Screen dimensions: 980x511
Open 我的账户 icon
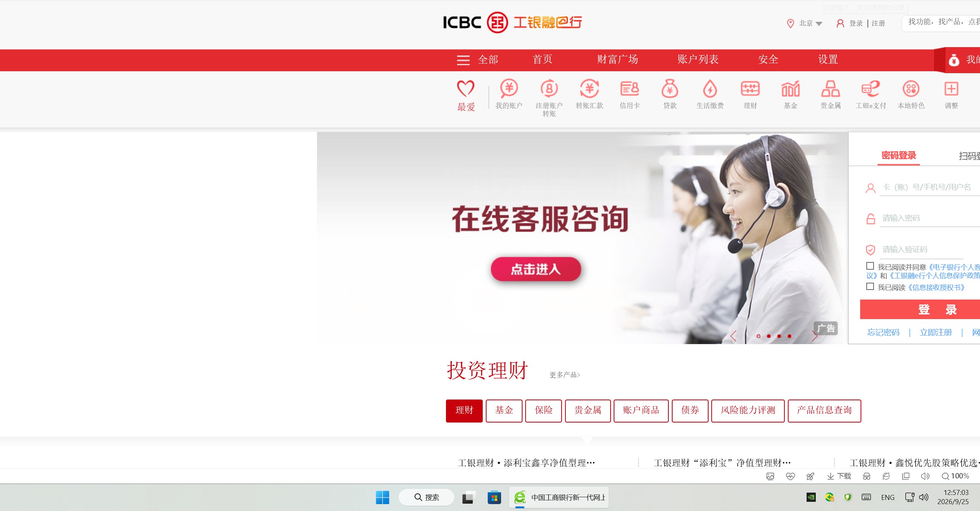point(509,89)
